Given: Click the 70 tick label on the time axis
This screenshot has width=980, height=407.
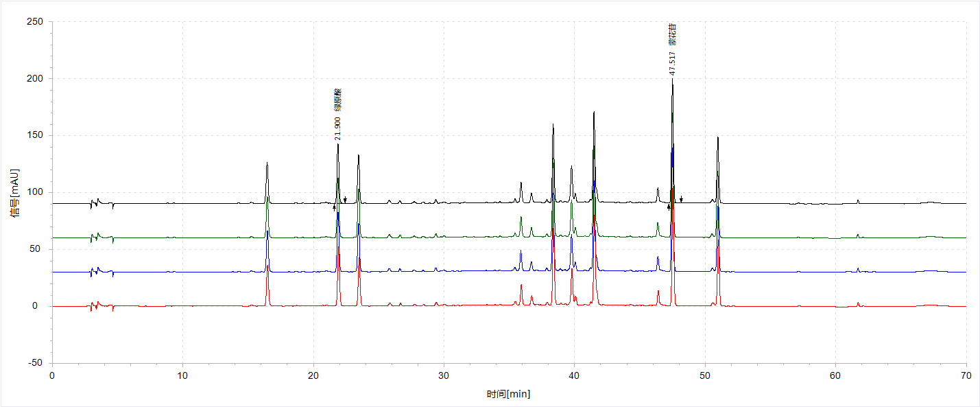Looking at the screenshot, I should coord(966,376).
